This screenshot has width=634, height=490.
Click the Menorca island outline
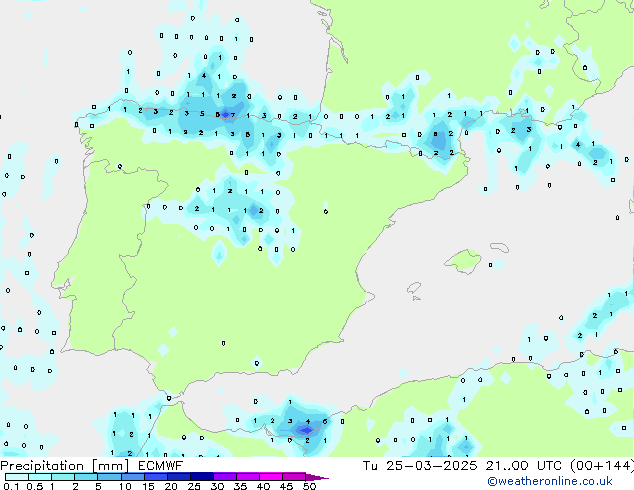(500, 247)
